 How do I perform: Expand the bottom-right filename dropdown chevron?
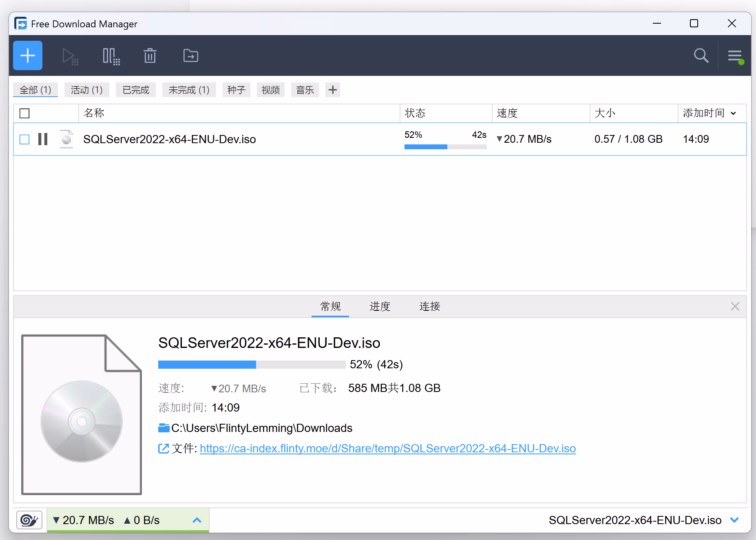734,520
